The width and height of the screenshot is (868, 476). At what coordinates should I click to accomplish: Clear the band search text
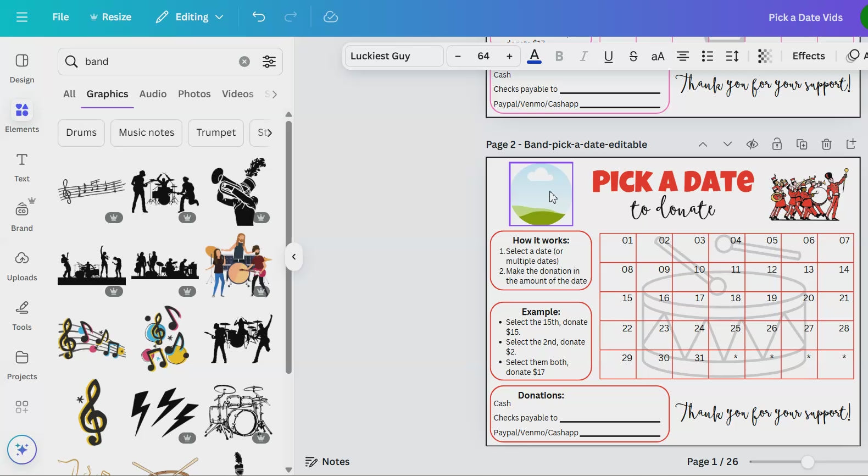[x=244, y=62]
